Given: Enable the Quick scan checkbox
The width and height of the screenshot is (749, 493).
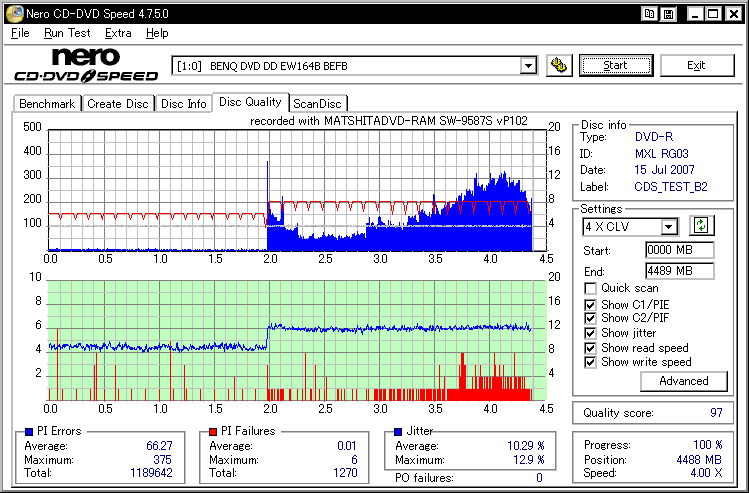Looking at the screenshot, I should pos(590,289).
